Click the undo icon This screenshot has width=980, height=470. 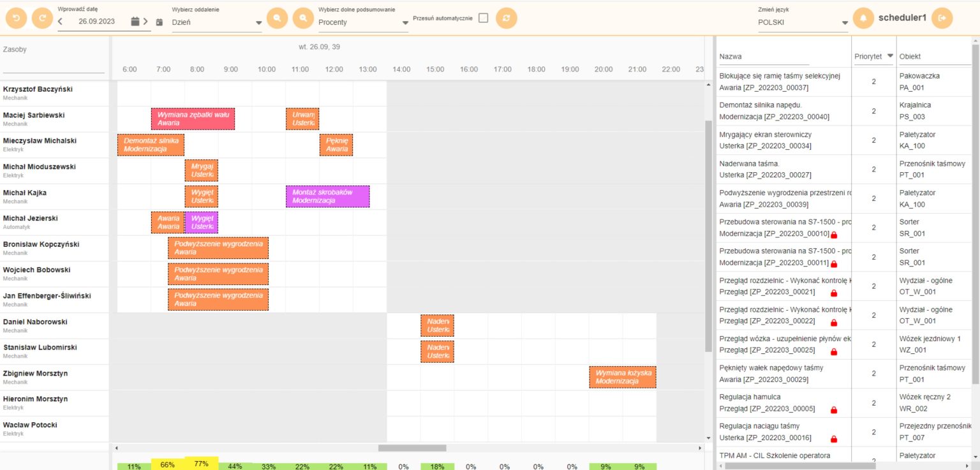pyautogui.click(x=16, y=18)
